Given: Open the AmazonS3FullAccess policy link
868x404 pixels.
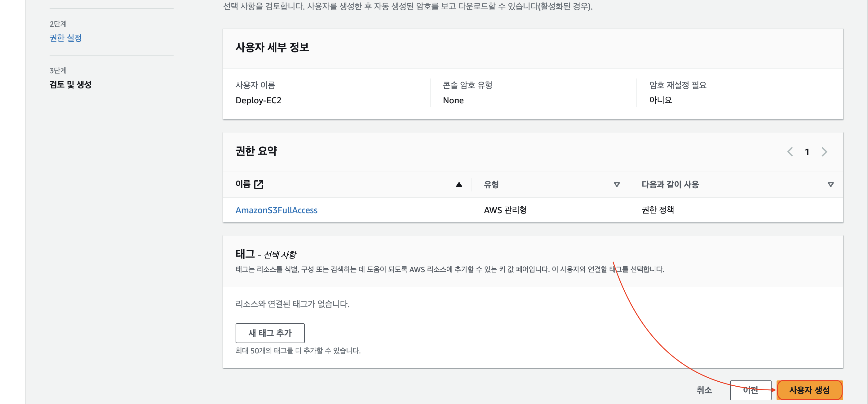Looking at the screenshot, I should [x=276, y=210].
